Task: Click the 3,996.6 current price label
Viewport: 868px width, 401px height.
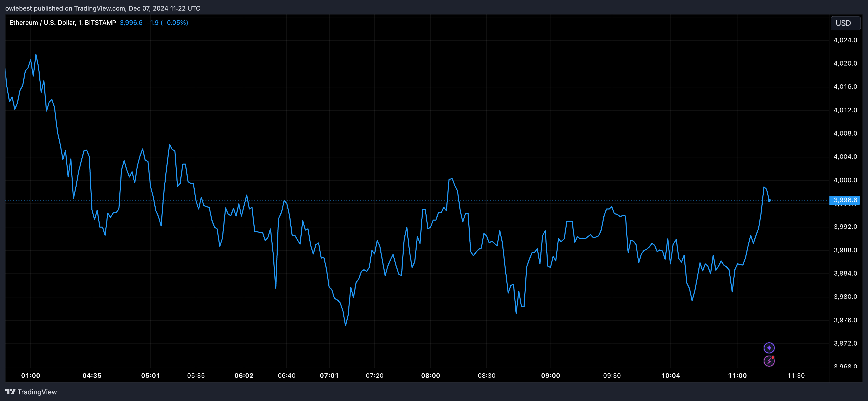Action: coord(845,200)
